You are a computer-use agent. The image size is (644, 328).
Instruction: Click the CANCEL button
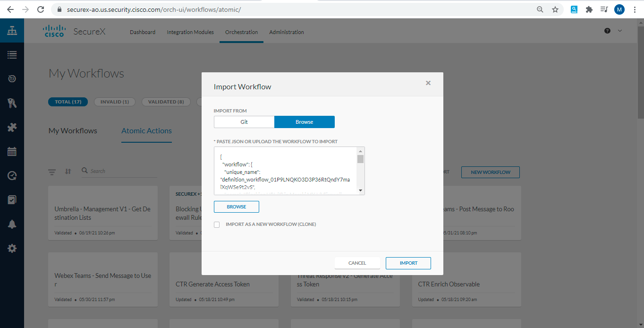(357, 263)
